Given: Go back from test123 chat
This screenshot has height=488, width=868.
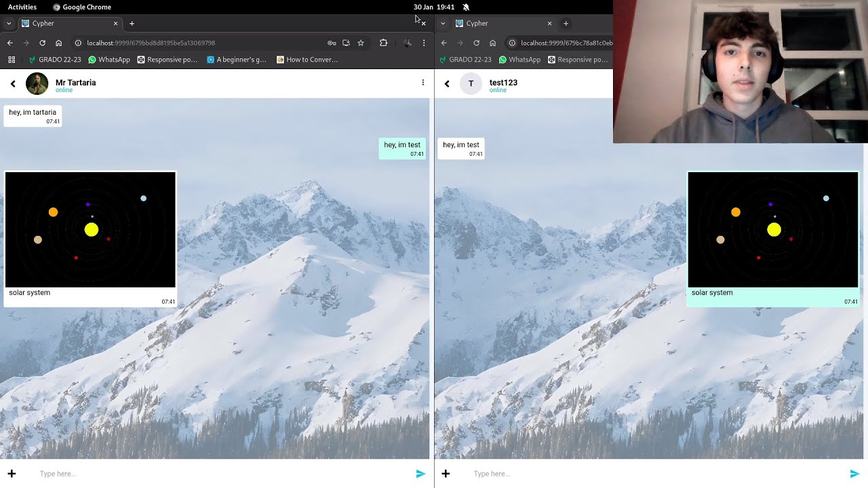Looking at the screenshot, I should tap(447, 84).
